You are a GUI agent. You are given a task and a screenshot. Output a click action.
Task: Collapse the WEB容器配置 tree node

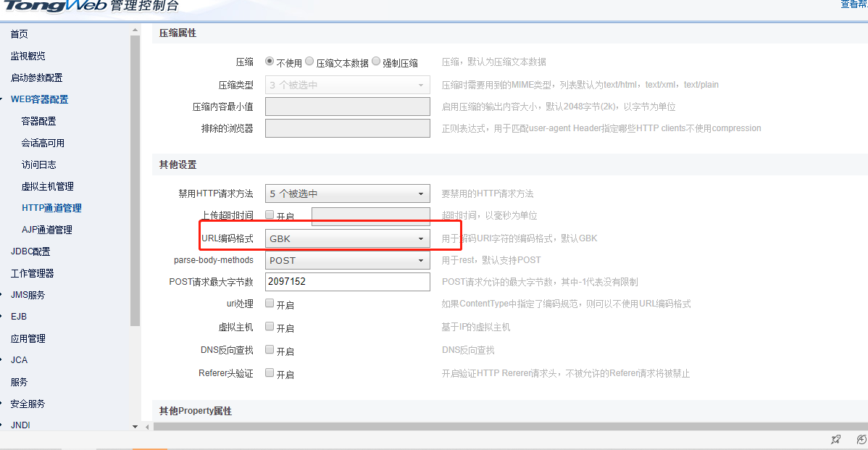pos(4,99)
